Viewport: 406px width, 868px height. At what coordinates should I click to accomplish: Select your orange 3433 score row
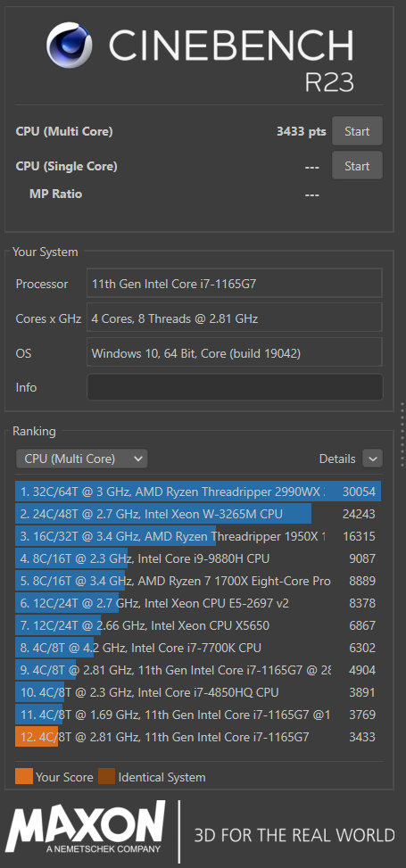198,737
